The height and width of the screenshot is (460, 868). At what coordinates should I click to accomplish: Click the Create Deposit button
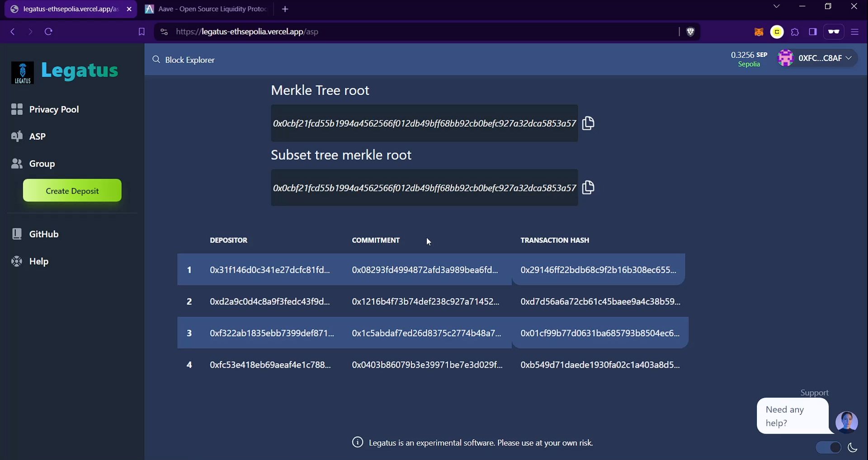pyautogui.click(x=72, y=190)
